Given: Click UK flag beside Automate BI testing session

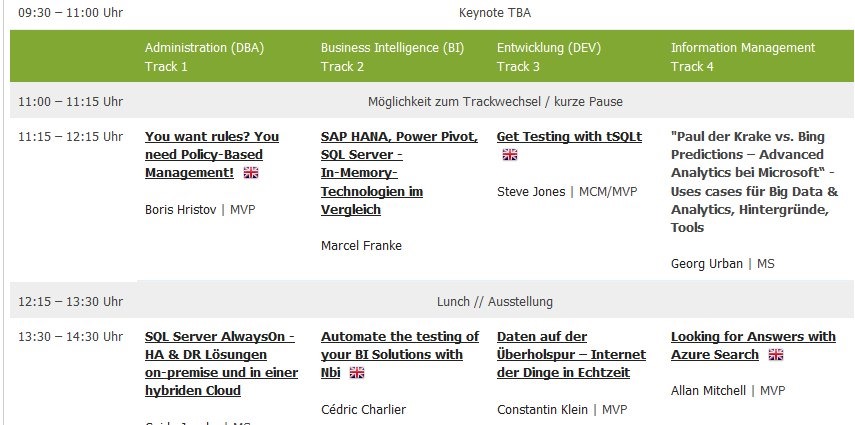Looking at the screenshot, I should coord(357,373).
